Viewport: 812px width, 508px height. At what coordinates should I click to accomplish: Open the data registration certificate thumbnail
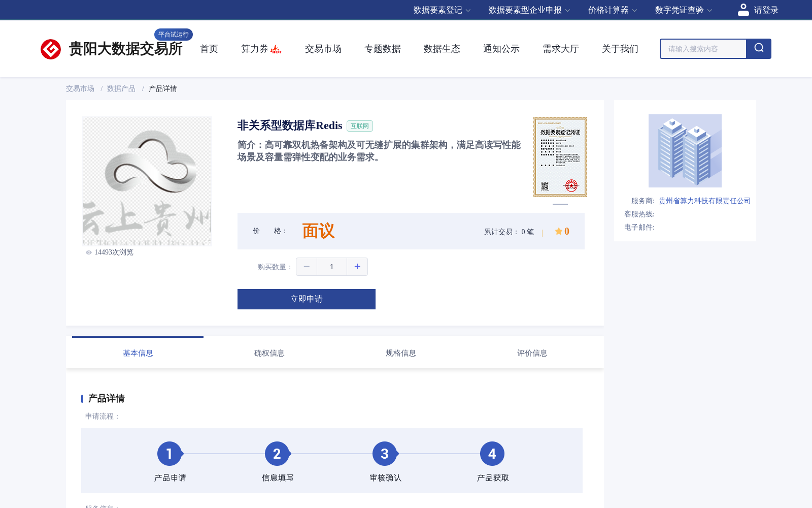tap(560, 157)
